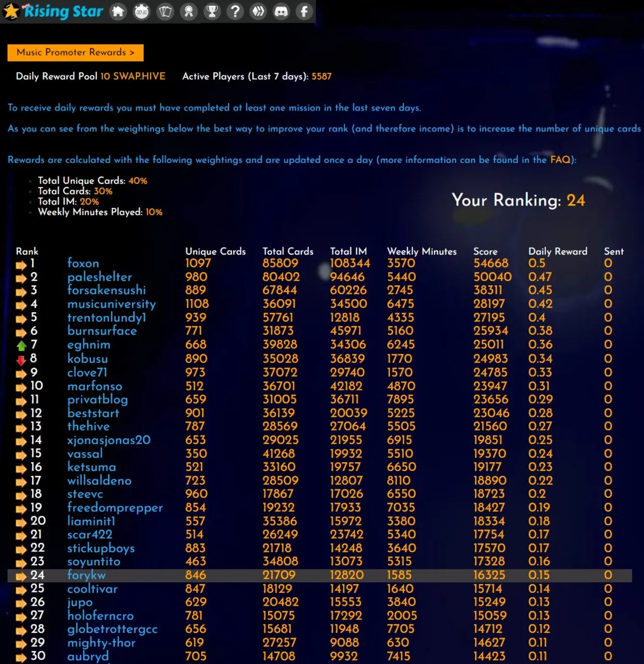Open player aubryd's link
The height and width of the screenshot is (664, 644).
[x=88, y=657]
